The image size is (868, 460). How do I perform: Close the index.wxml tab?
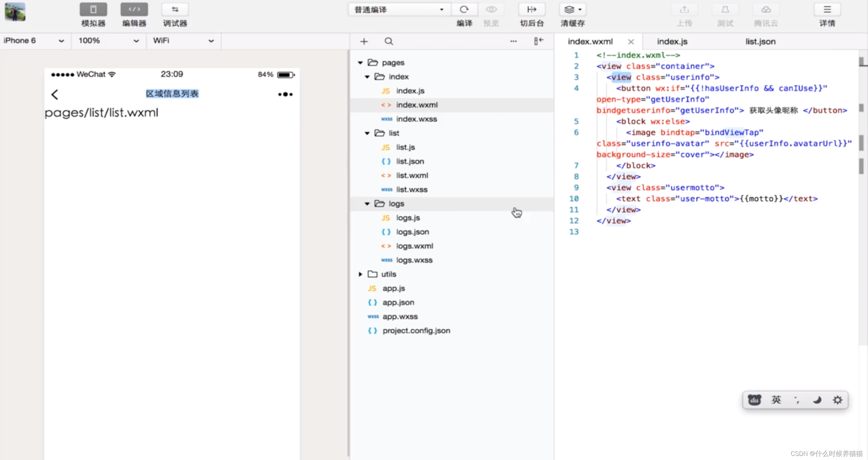click(631, 42)
